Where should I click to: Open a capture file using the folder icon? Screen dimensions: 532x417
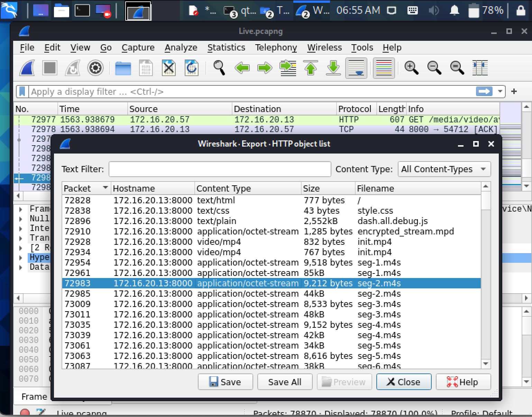click(123, 68)
